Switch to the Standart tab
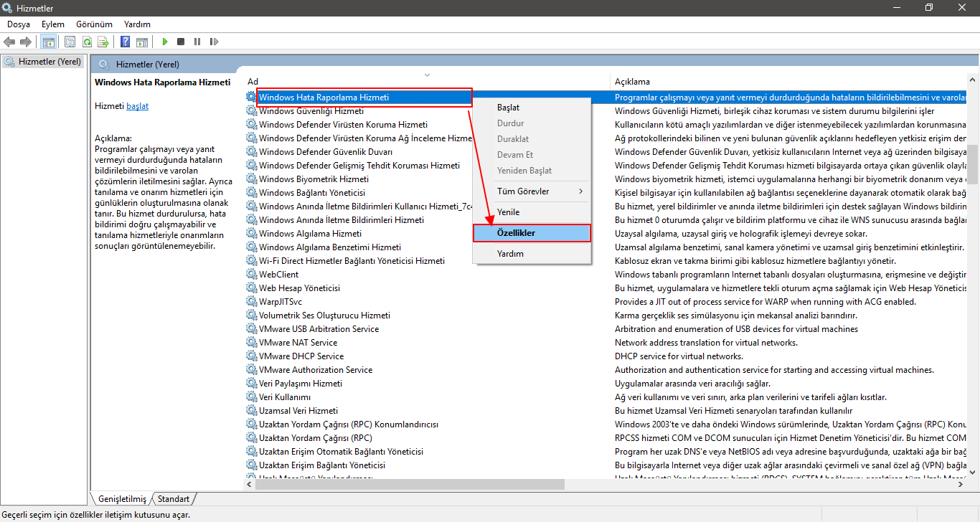 [174, 498]
